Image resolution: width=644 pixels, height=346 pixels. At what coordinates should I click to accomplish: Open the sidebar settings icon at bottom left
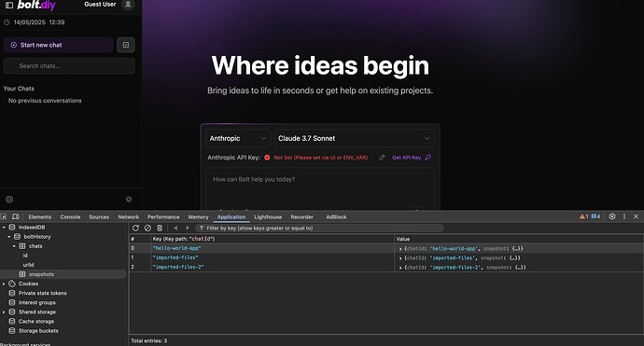9,200
